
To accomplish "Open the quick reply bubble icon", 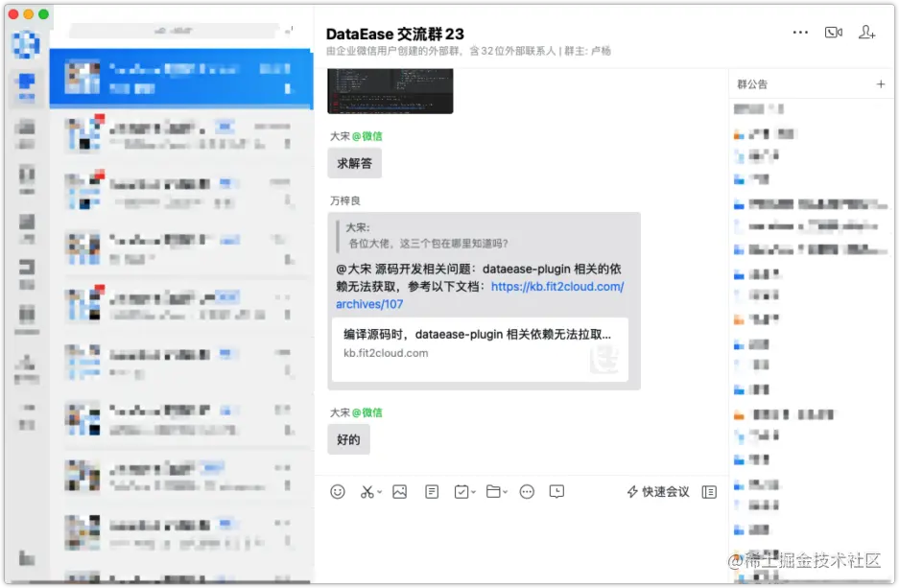I will [527, 492].
